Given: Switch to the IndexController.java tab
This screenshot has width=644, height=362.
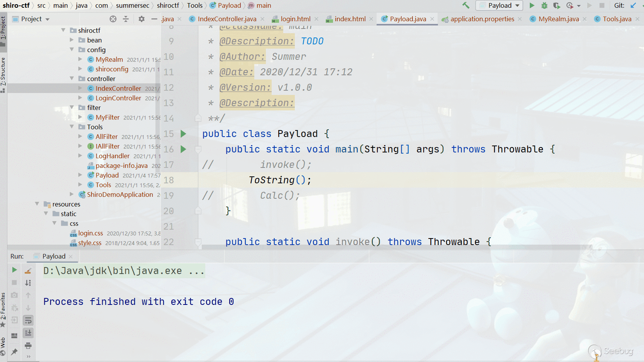Looking at the screenshot, I should point(226,19).
